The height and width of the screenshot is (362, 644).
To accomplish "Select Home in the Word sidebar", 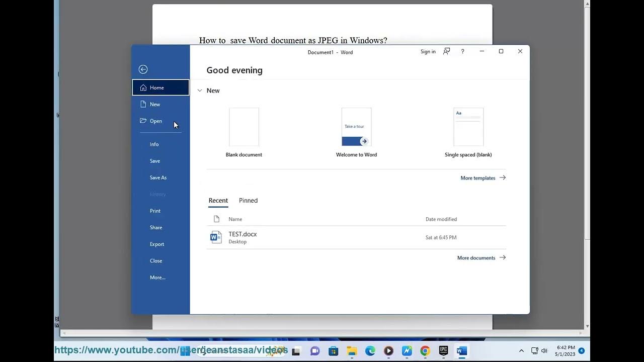I will (160, 87).
